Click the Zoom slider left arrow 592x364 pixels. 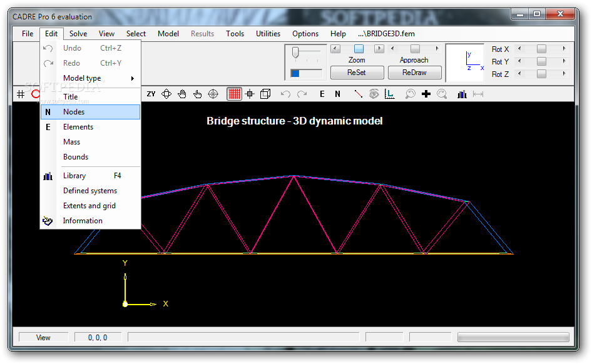(x=335, y=49)
